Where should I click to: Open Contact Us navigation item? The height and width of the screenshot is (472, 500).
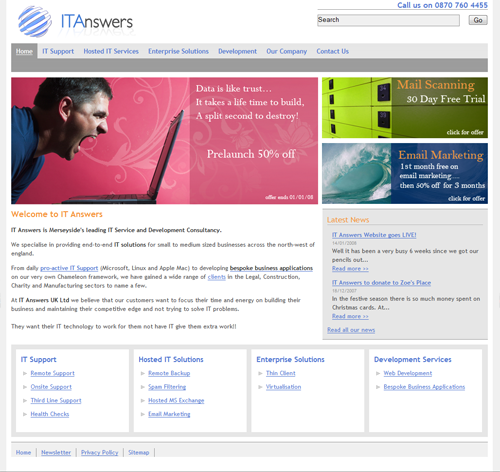(x=333, y=51)
